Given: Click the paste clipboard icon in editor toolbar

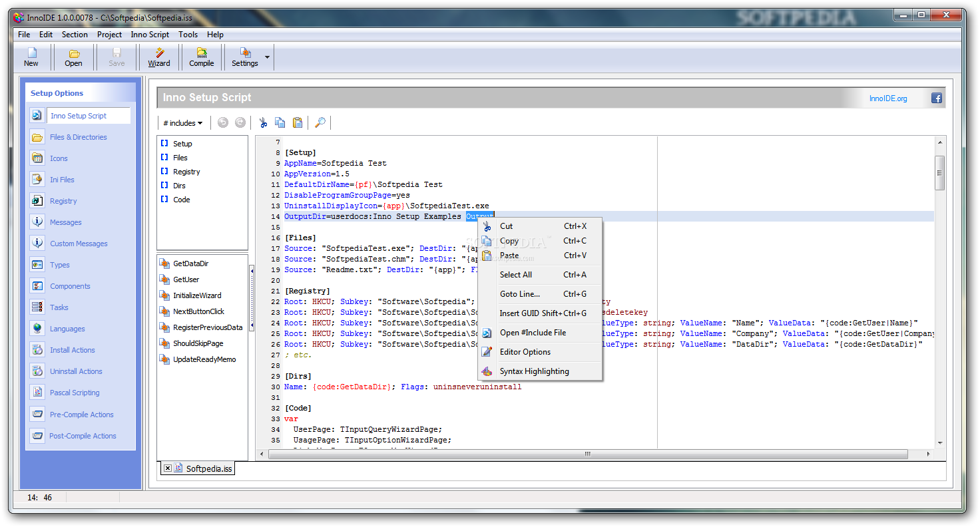Looking at the screenshot, I should pyautogui.click(x=298, y=122).
